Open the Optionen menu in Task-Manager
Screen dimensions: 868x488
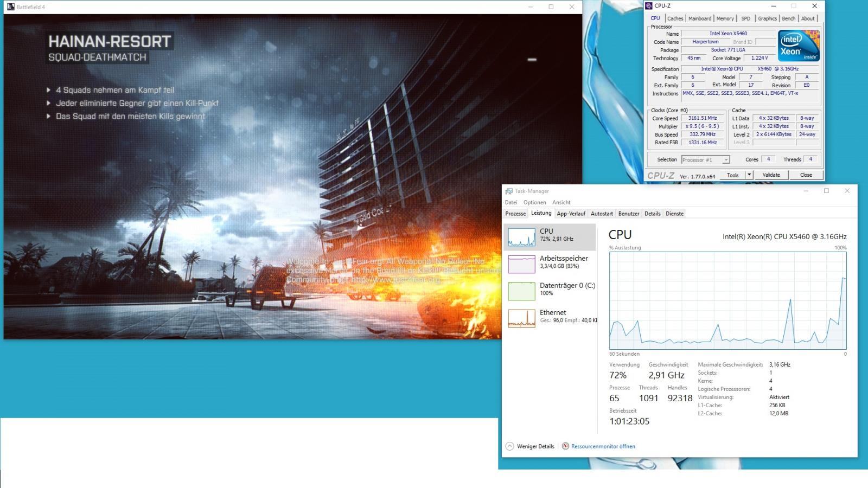[x=535, y=202]
